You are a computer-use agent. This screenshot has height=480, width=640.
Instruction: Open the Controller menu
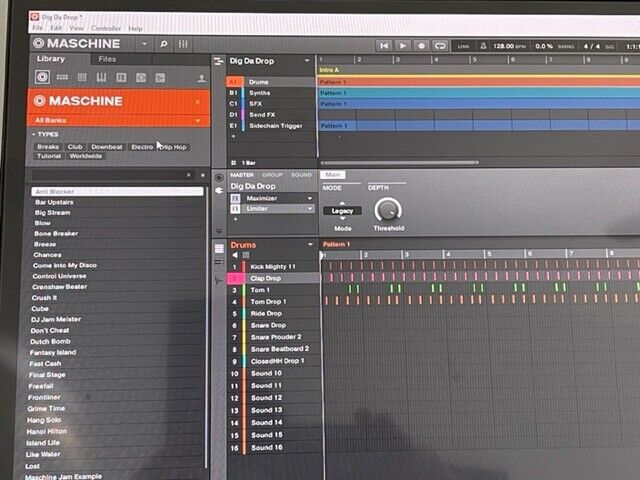pyautogui.click(x=106, y=28)
